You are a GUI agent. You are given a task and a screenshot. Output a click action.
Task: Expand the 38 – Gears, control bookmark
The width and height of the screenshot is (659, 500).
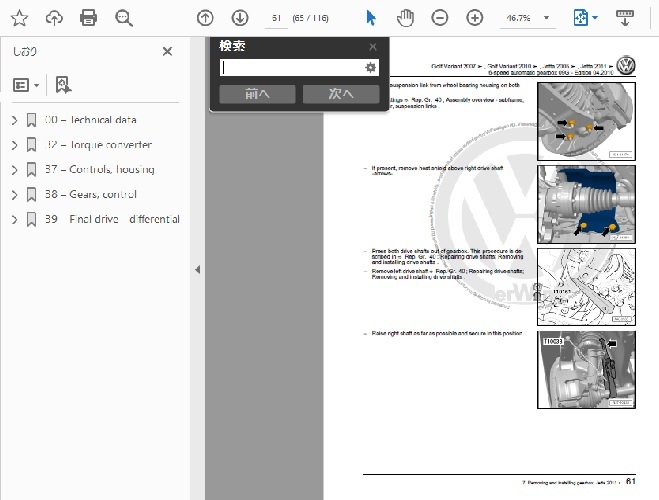point(14,195)
